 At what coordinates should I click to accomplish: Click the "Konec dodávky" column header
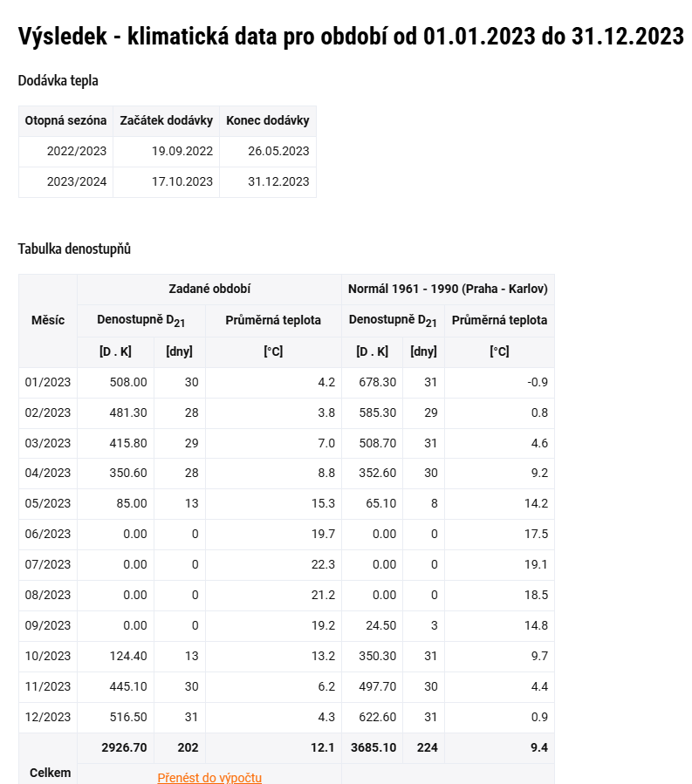click(x=267, y=121)
